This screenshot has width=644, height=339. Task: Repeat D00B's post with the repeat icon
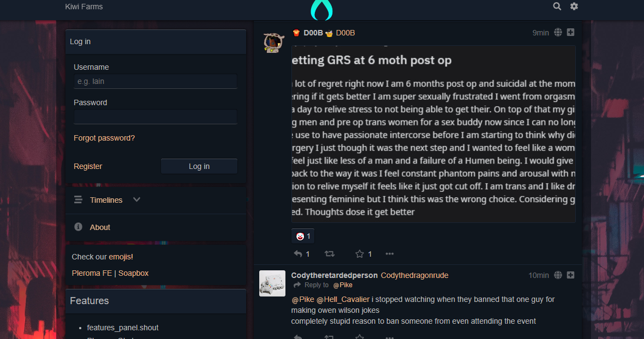pos(330,254)
